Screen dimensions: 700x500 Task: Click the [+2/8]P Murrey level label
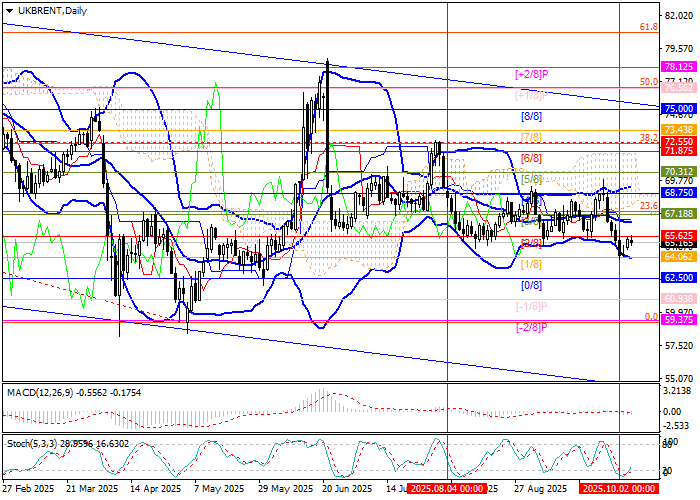[533, 74]
